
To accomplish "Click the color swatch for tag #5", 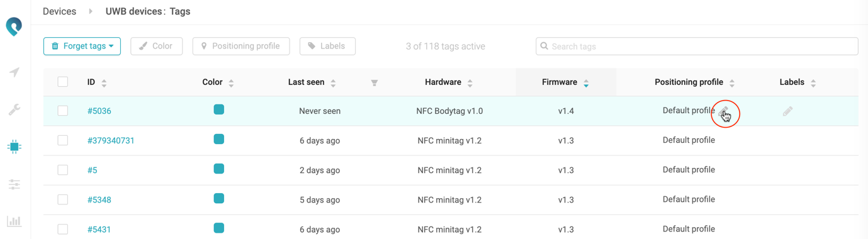I will (219, 169).
